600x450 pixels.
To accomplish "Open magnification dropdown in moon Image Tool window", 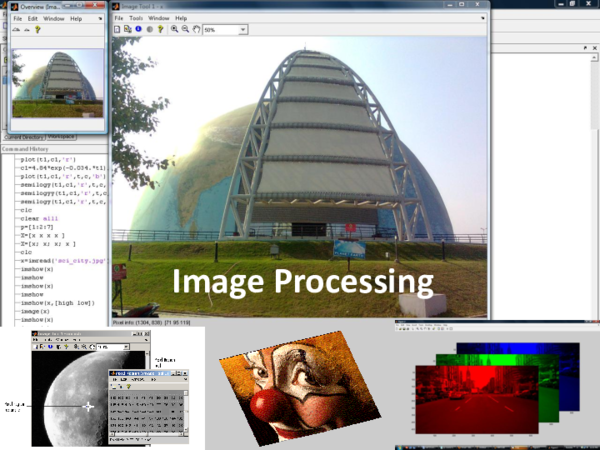I will [126, 347].
